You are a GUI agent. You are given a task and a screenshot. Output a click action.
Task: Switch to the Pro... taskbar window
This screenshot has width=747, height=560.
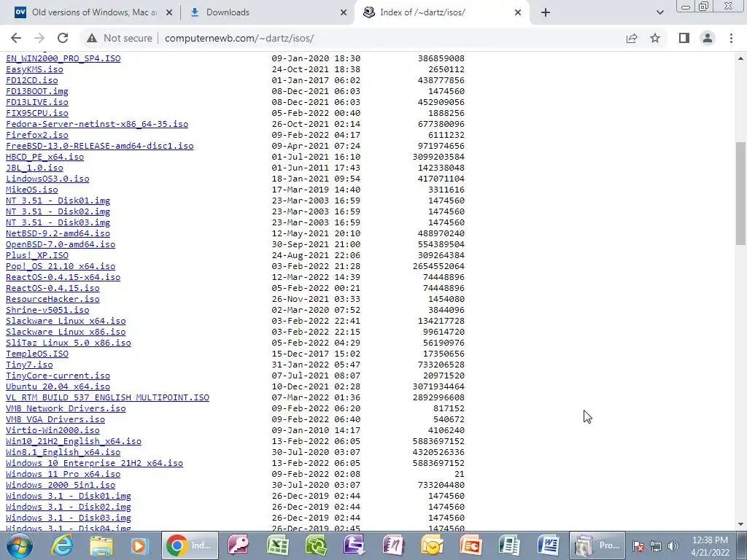pyautogui.click(x=597, y=545)
